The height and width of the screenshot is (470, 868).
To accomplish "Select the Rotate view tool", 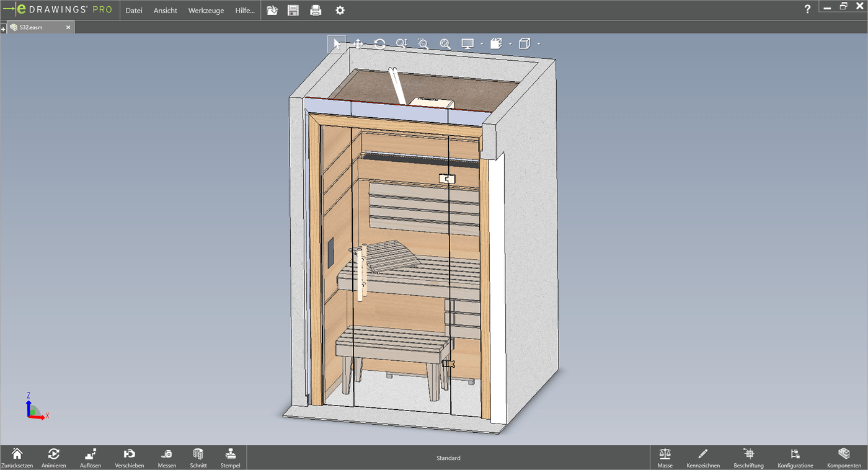I will coord(379,43).
